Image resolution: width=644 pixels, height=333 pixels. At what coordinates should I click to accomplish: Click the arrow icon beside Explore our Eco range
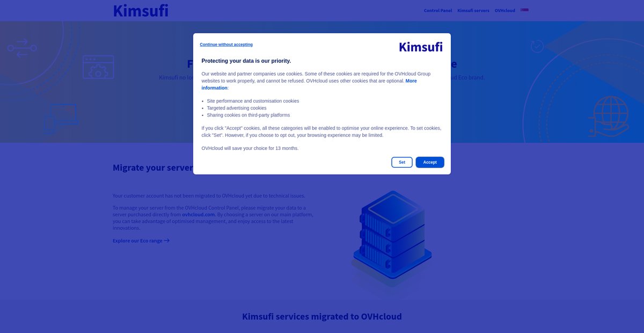(x=167, y=241)
